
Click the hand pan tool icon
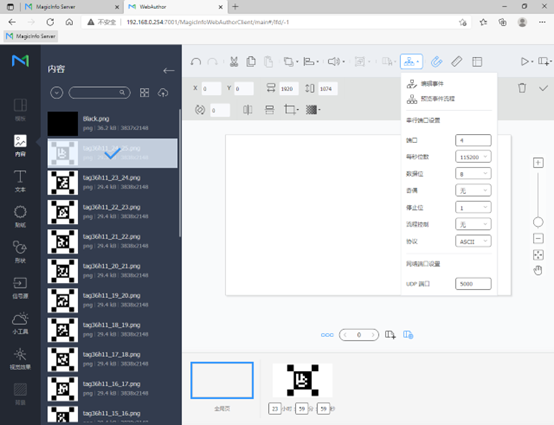(538, 271)
